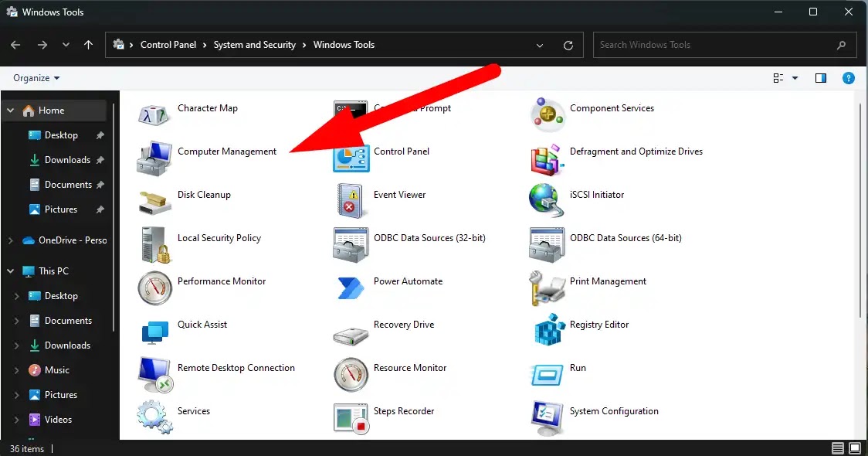
Task: Open the Services gear icon
Action: (154, 417)
